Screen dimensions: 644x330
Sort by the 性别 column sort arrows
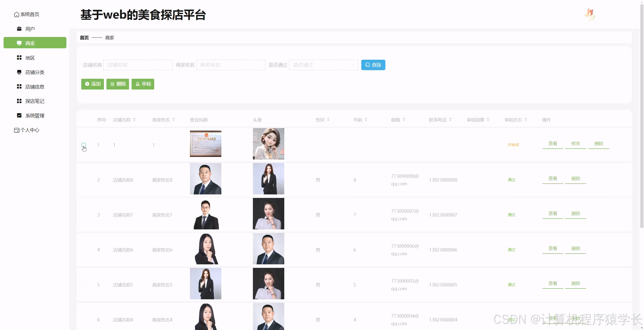point(328,120)
